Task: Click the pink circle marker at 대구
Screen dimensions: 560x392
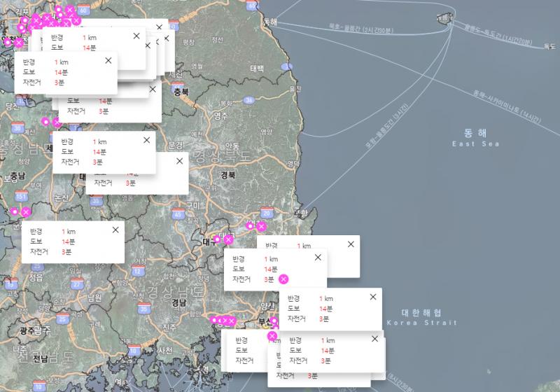Action: 217,239
